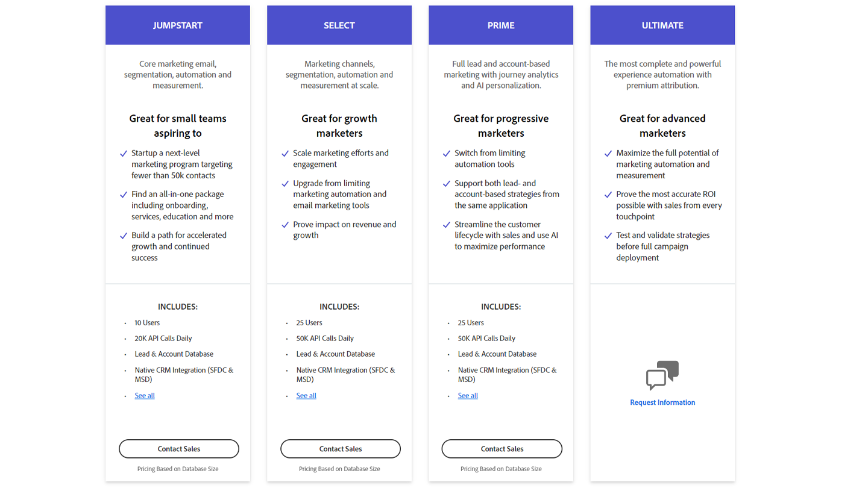This screenshot has height=488, width=868.
Task: Click the checkmark next to 'Streamline the customer lifecycle'
Action: 447,225
